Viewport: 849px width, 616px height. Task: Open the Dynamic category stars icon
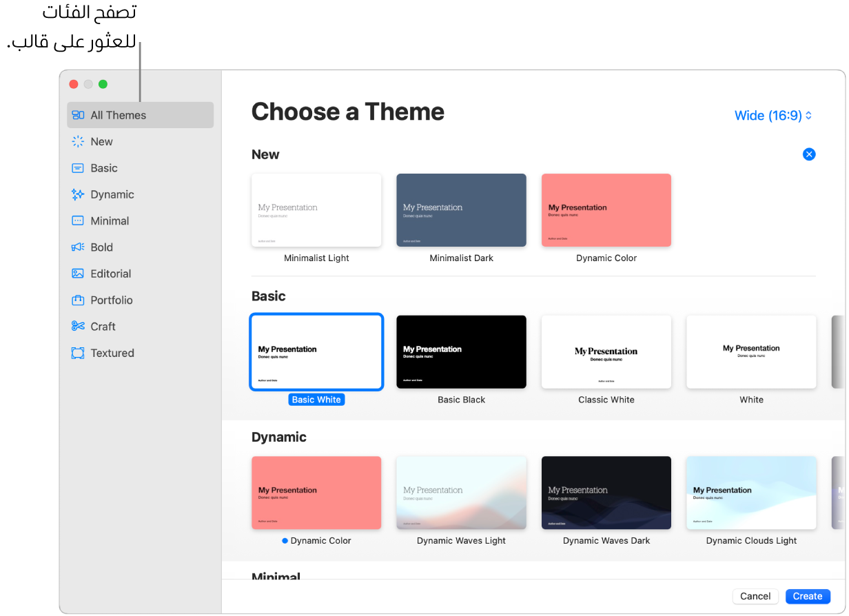pos(78,194)
